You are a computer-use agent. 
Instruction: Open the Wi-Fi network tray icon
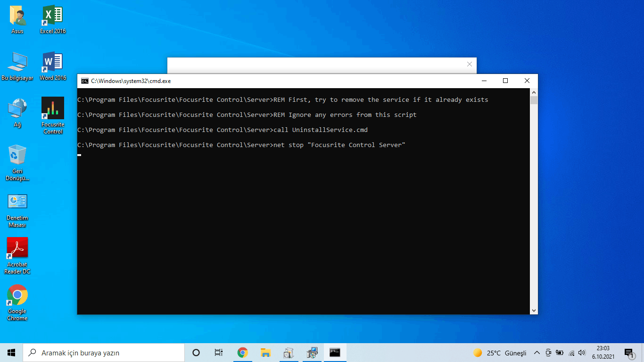(x=571, y=353)
